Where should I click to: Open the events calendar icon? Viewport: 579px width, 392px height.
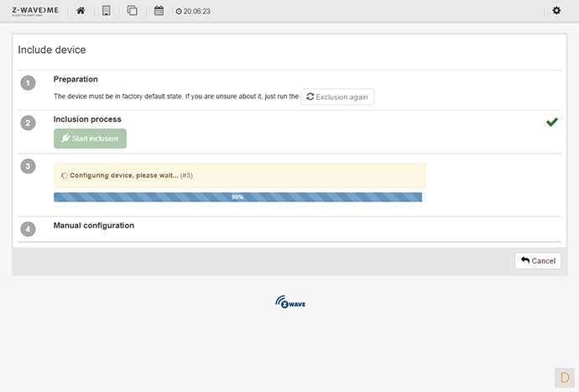click(159, 11)
